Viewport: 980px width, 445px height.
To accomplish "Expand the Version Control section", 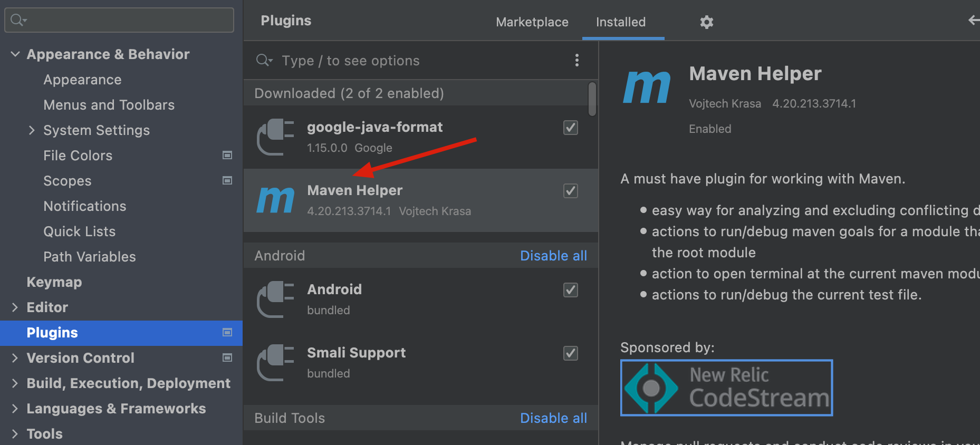I will point(15,358).
